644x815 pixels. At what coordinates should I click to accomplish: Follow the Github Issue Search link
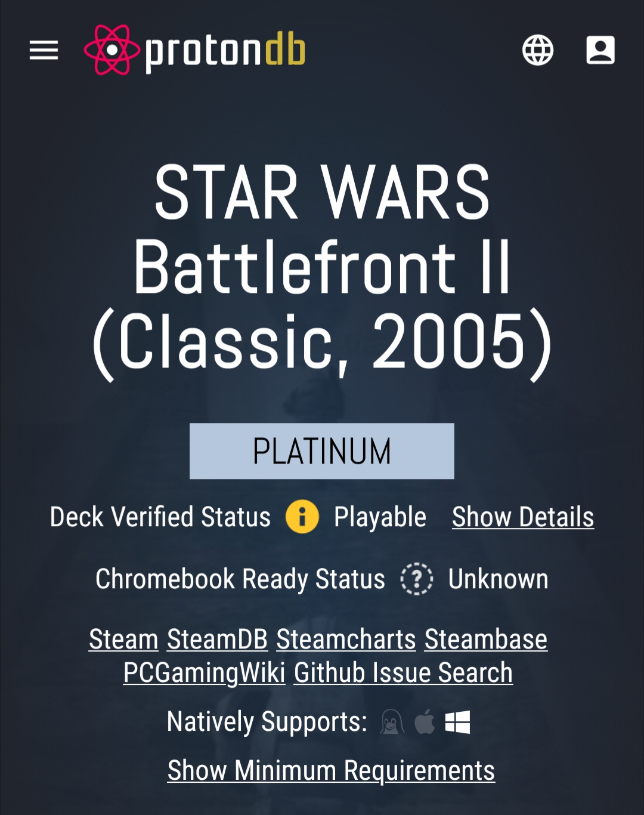tap(403, 673)
